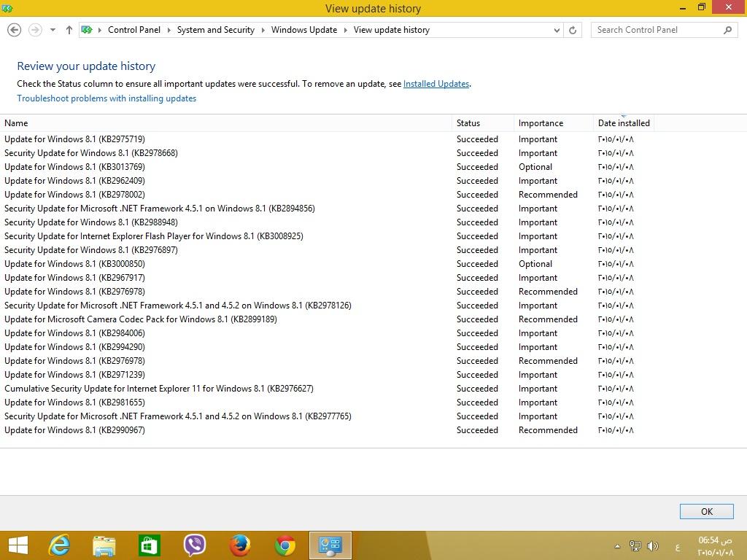Viewport: 747px width, 560px height.
Task: Go to Windows Update breadcrumb
Action: tap(304, 30)
